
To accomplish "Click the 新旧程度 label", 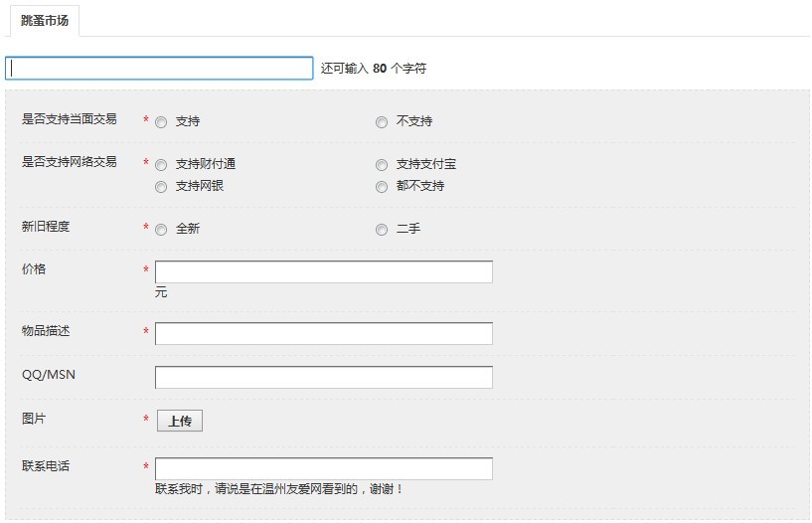I will pyautogui.click(x=46, y=227).
